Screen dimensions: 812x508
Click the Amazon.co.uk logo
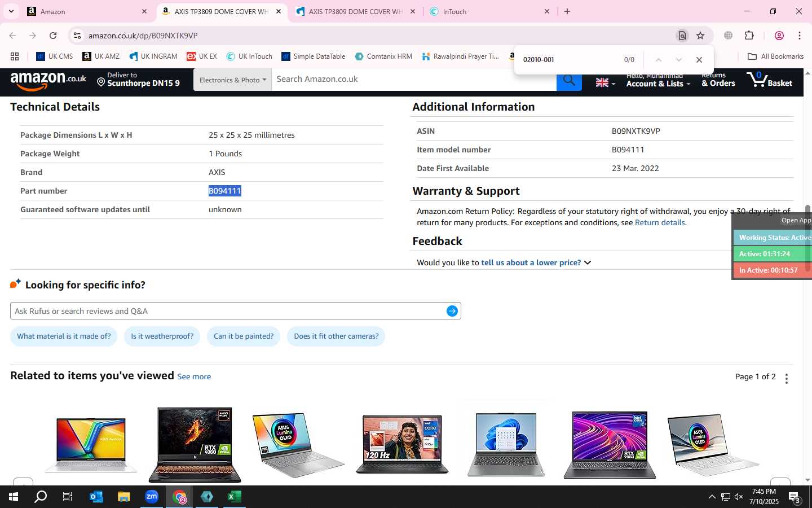click(x=48, y=81)
